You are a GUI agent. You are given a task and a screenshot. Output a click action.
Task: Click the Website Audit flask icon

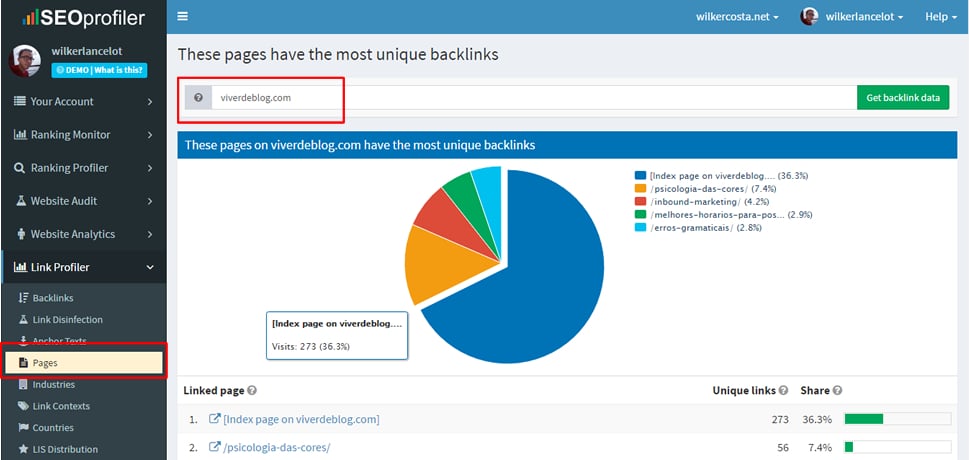21,201
